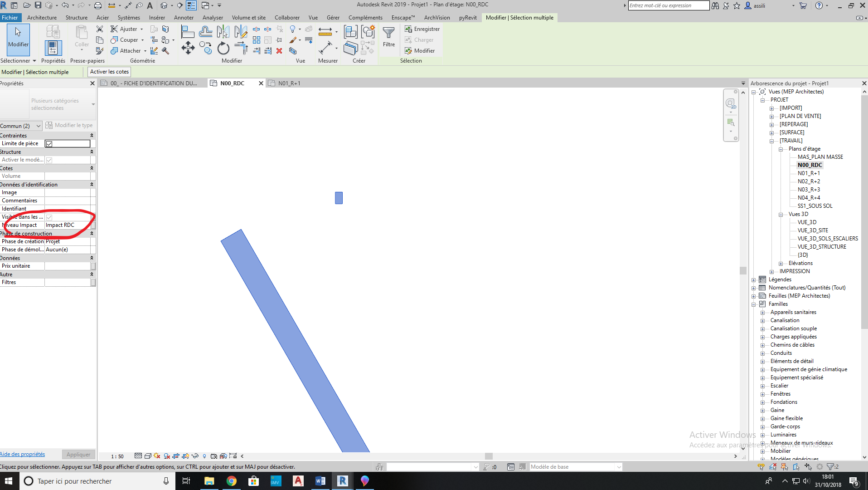Click the Activer les cotes button

109,72
